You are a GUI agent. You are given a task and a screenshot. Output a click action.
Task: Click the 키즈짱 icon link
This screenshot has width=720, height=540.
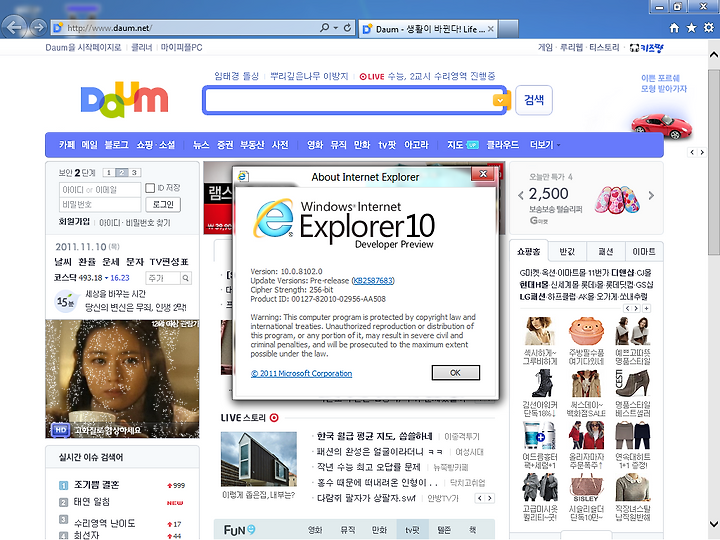coord(647,48)
